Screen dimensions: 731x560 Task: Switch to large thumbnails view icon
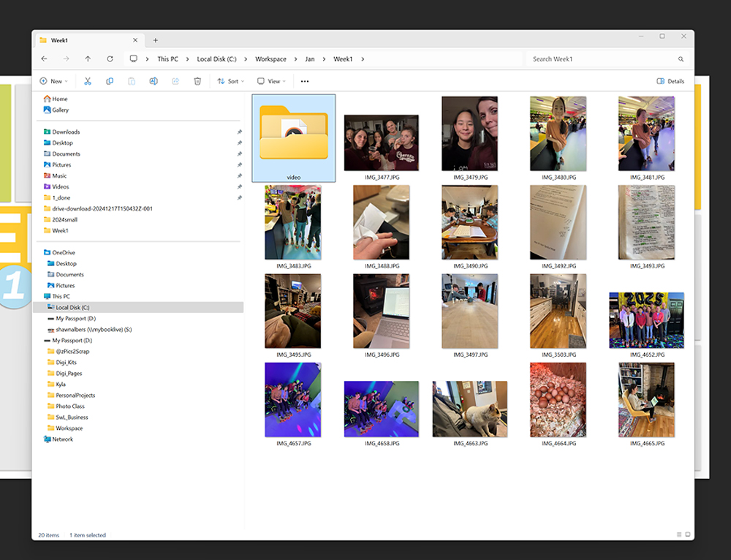(688, 535)
